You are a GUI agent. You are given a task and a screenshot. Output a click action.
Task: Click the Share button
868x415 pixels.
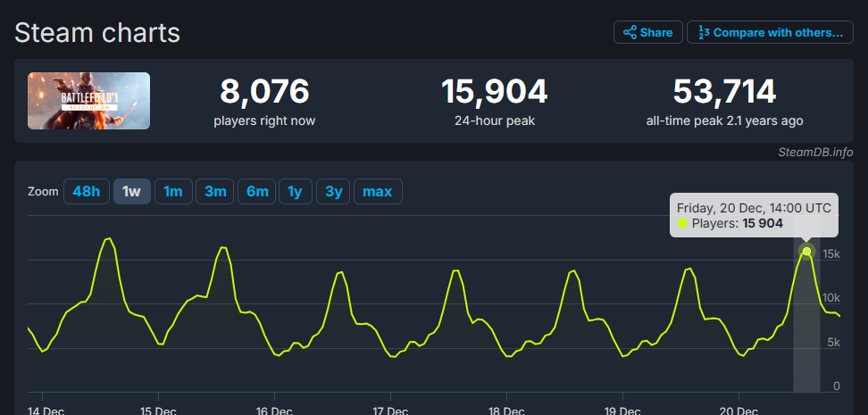click(647, 33)
